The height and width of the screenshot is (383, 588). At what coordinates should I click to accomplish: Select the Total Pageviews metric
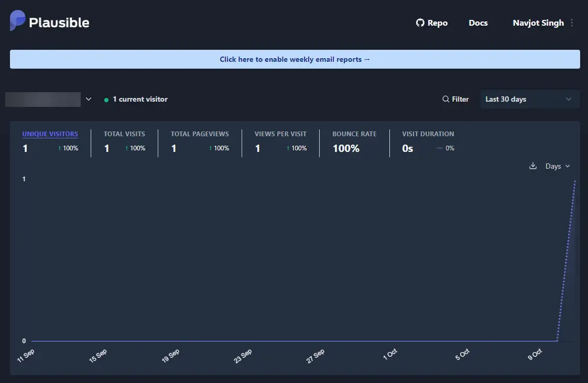coord(200,141)
